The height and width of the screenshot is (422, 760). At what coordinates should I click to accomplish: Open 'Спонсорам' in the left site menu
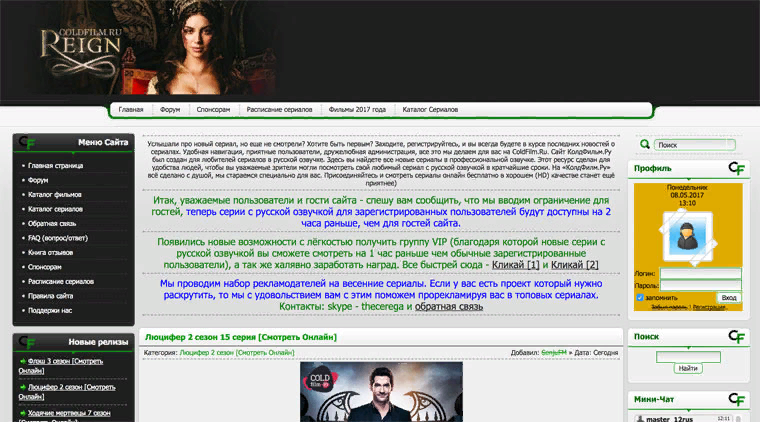coord(45,267)
